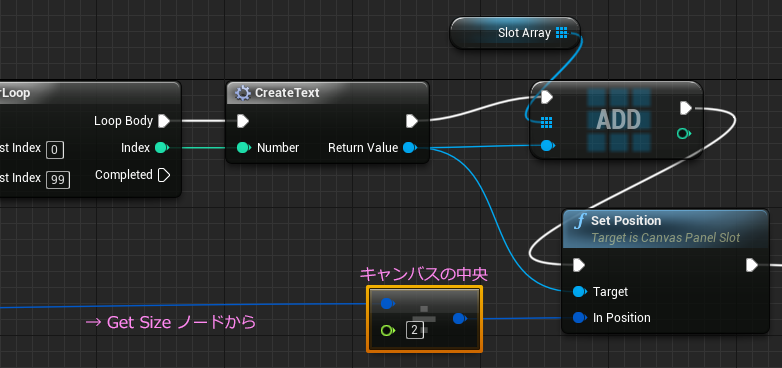This screenshot has width=782, height=368.
Task: Click the Target input pin on Set Position
Action: point(580,292)
